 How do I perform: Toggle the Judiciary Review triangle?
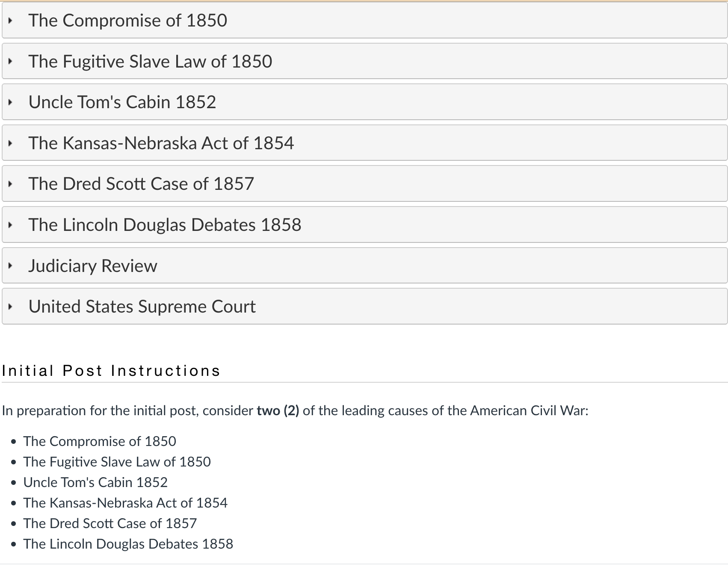coord(10,266)
